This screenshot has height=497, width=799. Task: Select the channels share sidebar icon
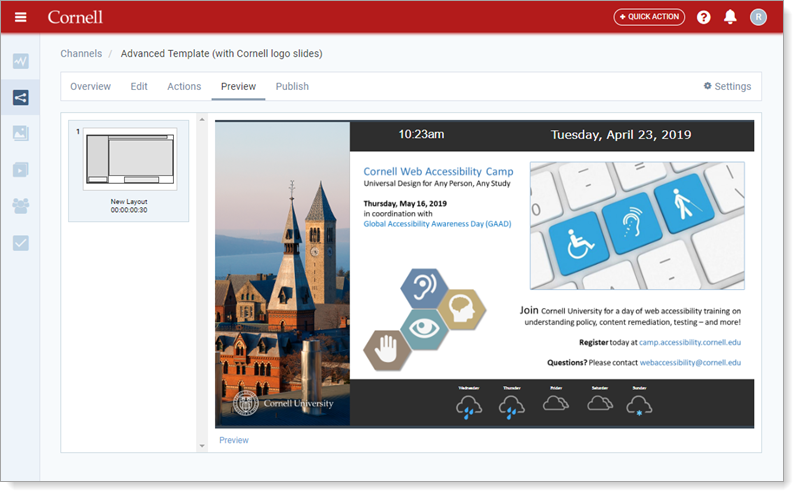20,97
